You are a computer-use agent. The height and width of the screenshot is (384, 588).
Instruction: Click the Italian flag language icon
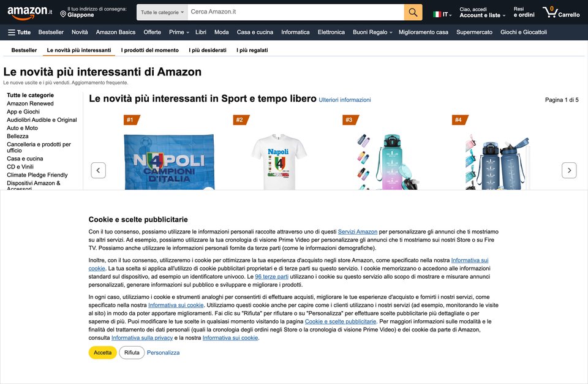point(437,14)
